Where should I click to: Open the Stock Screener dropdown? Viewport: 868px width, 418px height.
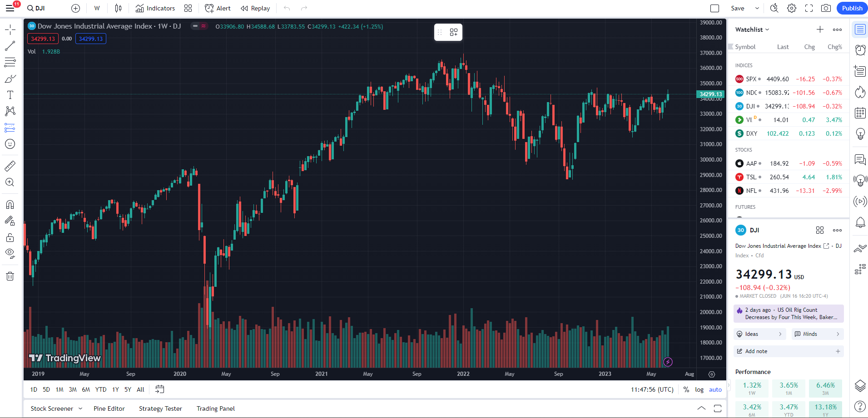(x=56, y=408)
